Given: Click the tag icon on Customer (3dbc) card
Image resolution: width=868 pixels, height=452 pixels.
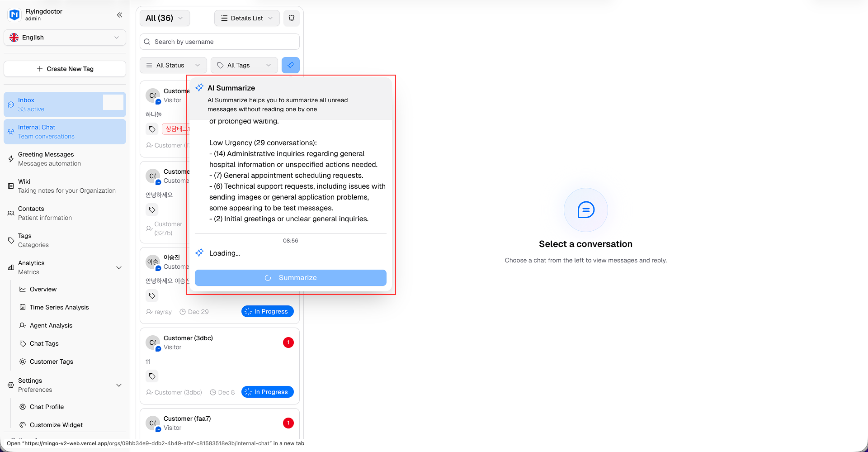Looking at the screenshot, I should (152, 376).
